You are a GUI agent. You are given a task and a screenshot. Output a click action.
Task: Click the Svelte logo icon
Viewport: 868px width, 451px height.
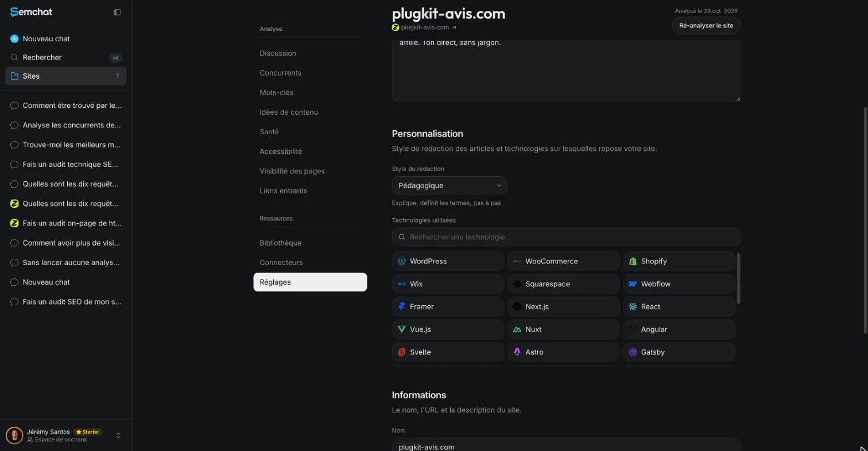(402, 352)
